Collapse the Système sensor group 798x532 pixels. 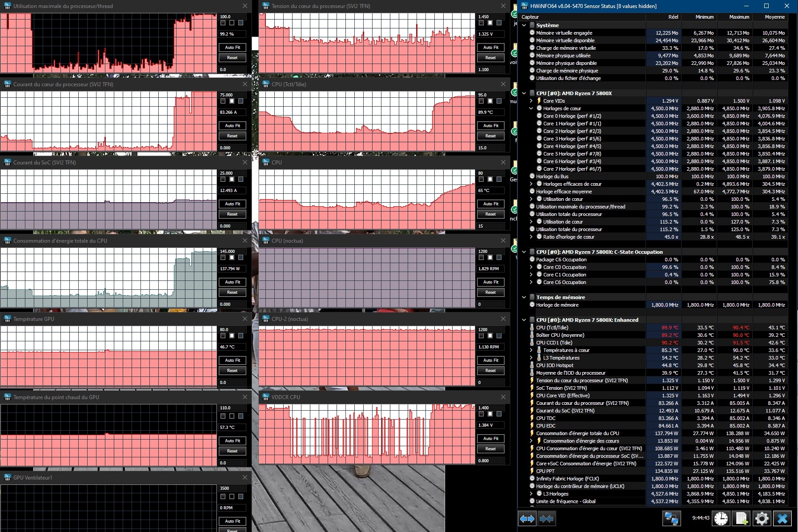(524, 25)
